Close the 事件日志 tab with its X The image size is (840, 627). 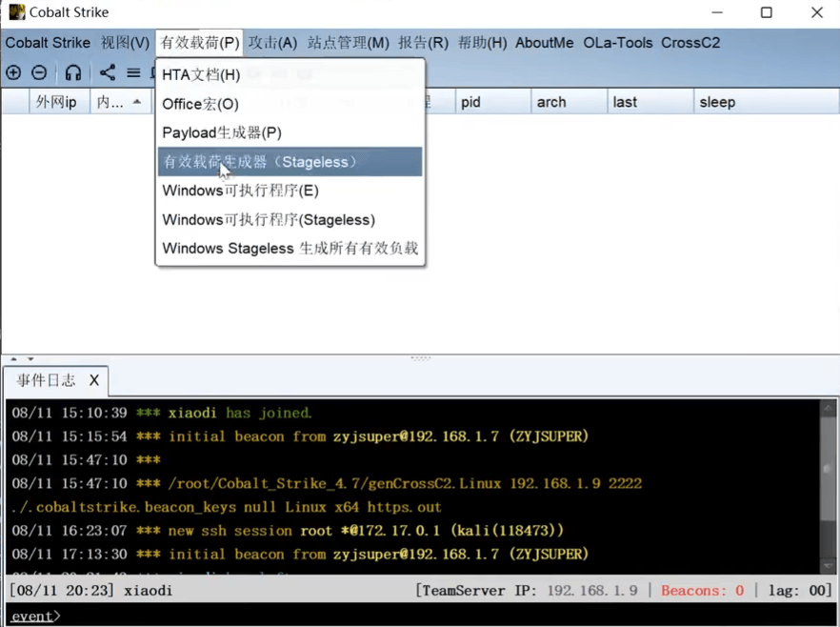(x=94, y=380)
